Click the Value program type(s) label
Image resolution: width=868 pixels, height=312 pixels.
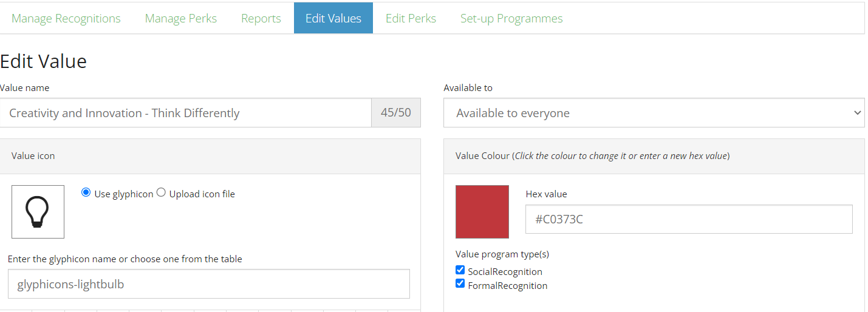(502, 254)
